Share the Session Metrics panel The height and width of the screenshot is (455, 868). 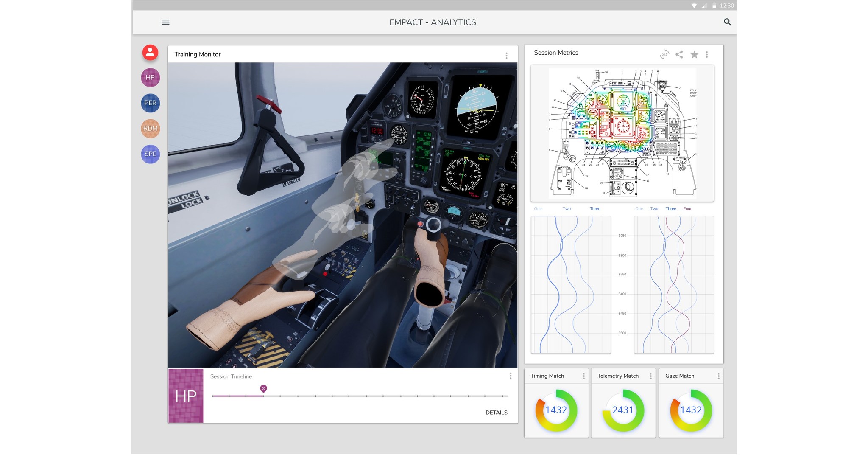679,54
